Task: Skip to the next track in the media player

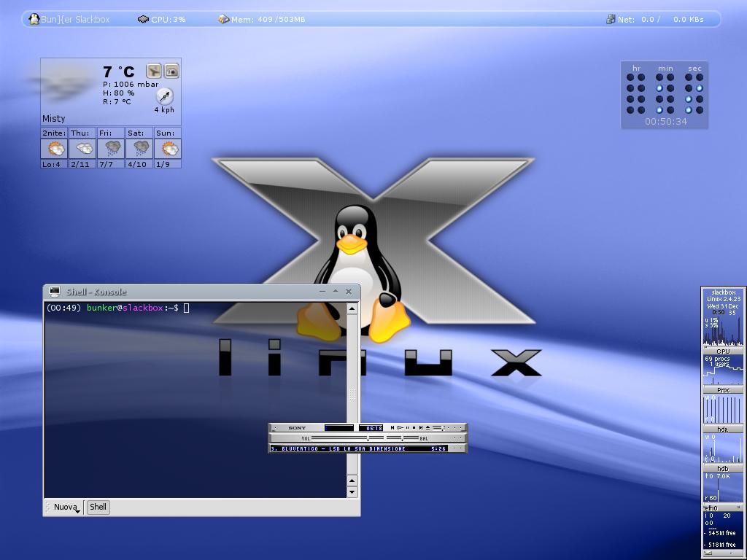Action: (x=421, y=427)
